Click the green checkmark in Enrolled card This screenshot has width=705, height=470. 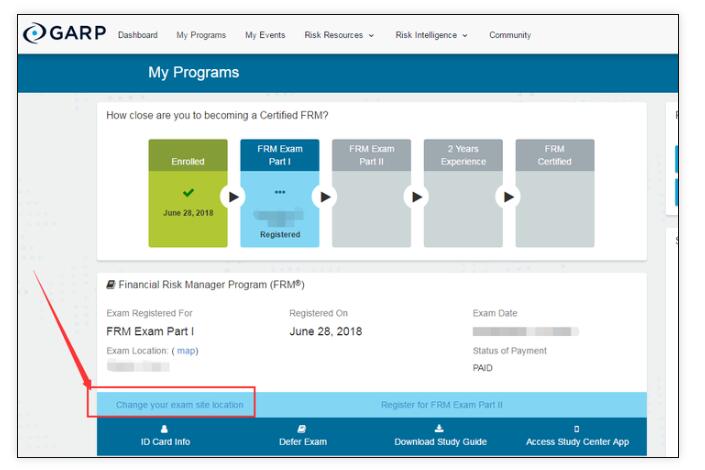point(188,192)
